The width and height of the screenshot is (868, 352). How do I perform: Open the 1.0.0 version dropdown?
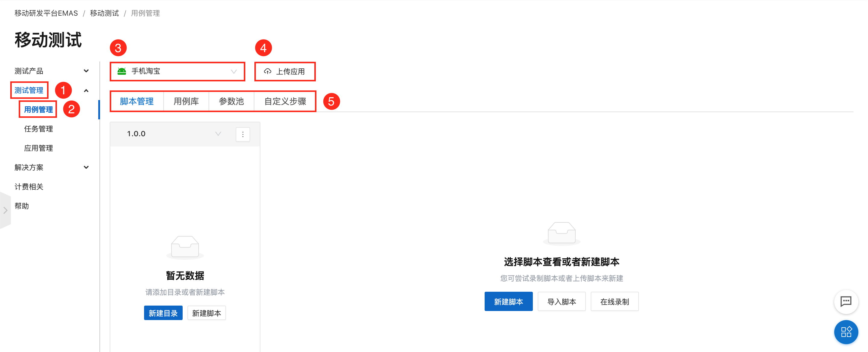coord(174,134)
